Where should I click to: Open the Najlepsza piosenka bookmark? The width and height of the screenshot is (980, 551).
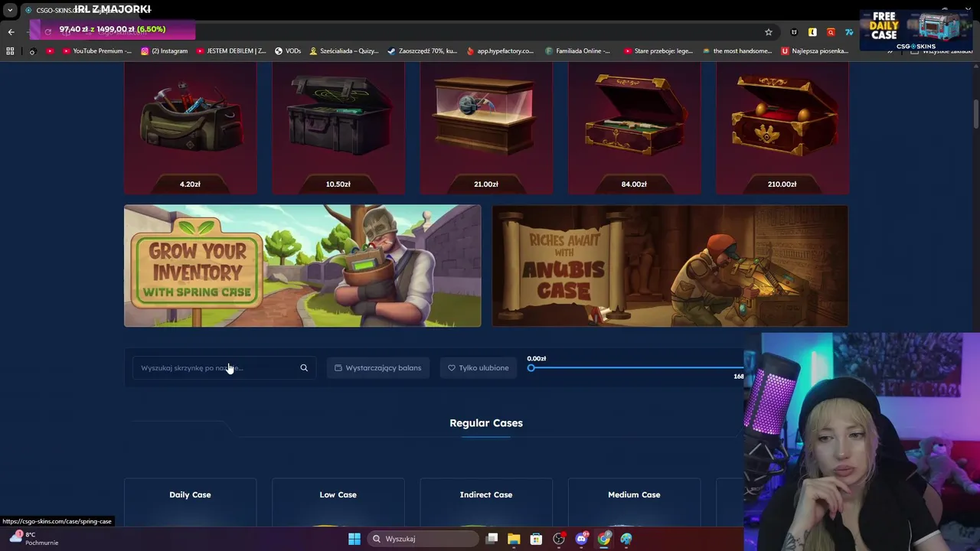pos(815,51)
